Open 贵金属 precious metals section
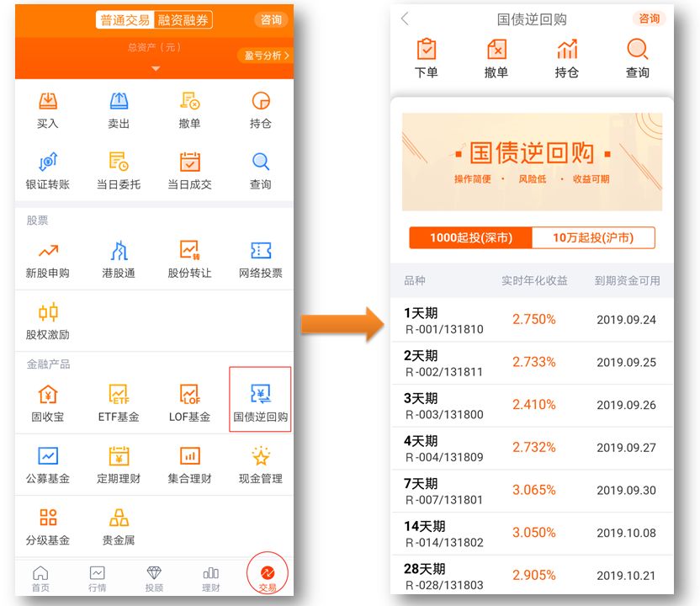Image resolution: width=700 pixels, height=606 pixels. pyautogui.click(x=119, y=524)
